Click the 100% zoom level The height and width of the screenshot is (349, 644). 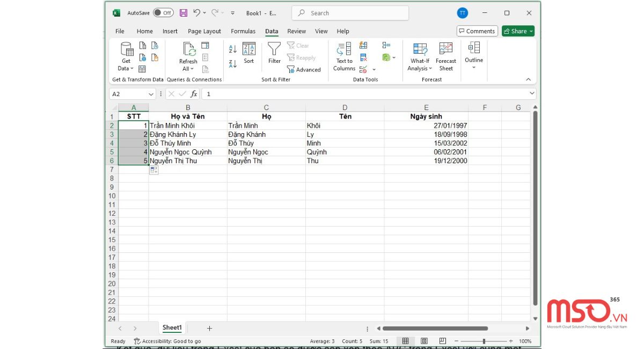(x=525, y=341)
